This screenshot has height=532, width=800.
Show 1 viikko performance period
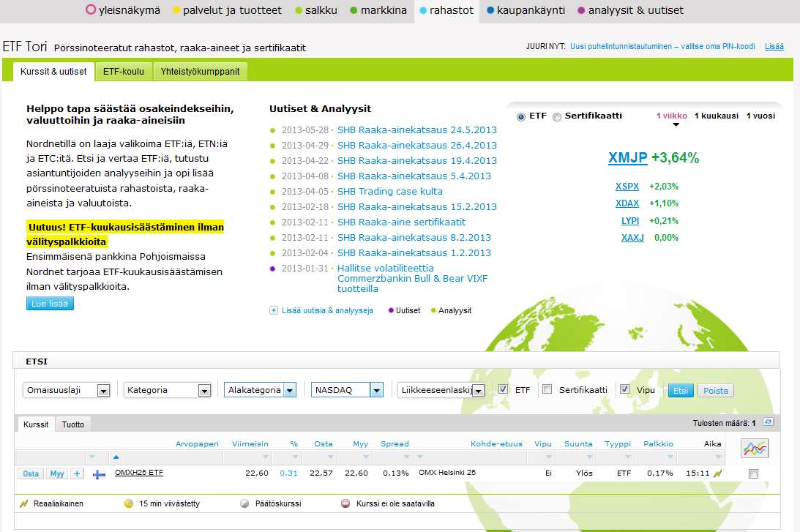point(671,116)
